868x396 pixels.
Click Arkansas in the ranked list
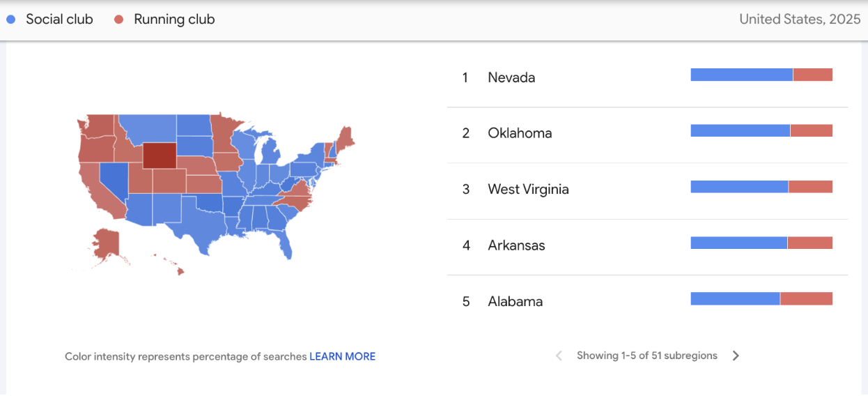pyautogui.click(x=516, y=245)
